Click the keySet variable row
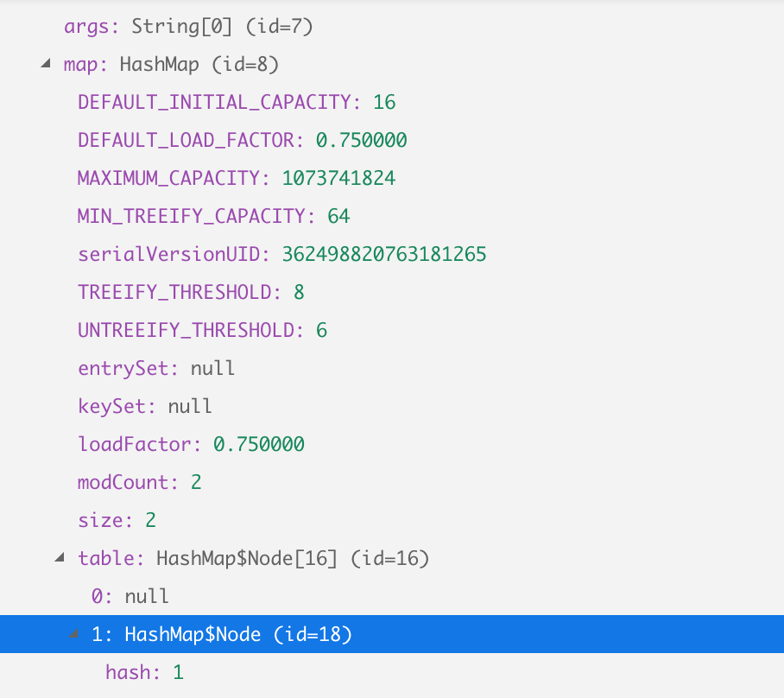This screenshot has width=784, height=698. pos(145,407)
